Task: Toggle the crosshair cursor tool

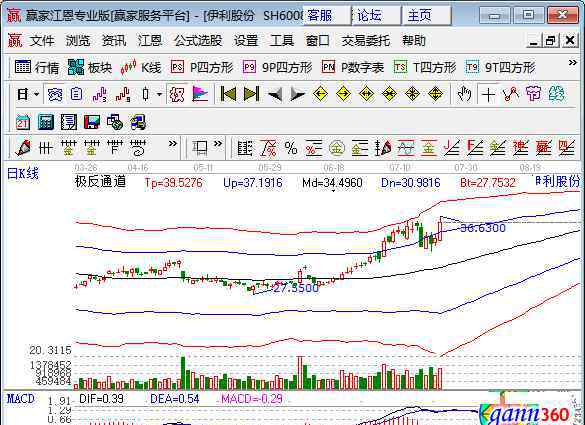Action: [488, 94]
